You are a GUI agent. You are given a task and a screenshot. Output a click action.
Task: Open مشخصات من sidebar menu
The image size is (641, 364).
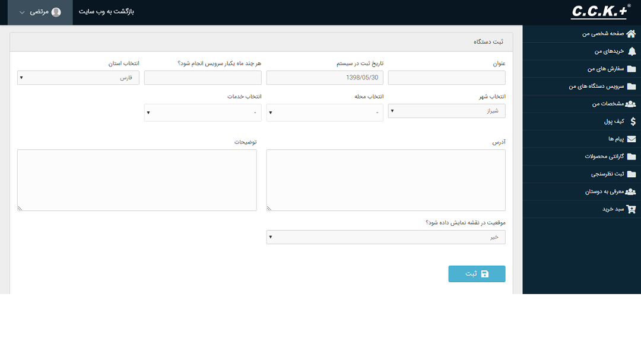click(x=582, y=104)
